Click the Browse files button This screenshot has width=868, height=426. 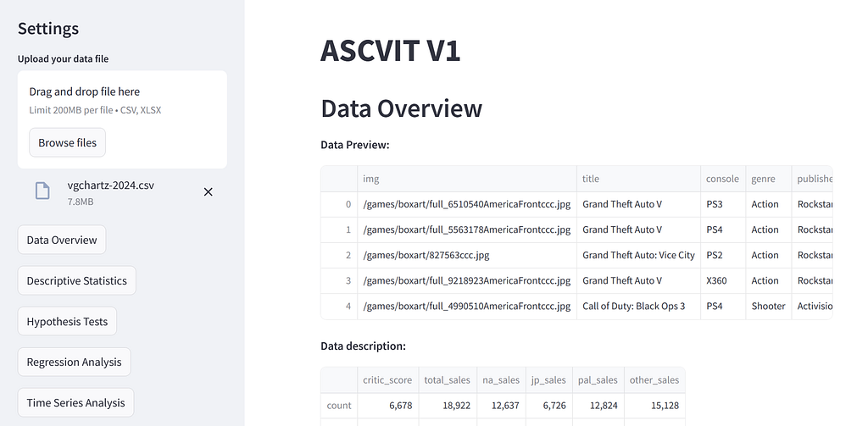[68, 143]
